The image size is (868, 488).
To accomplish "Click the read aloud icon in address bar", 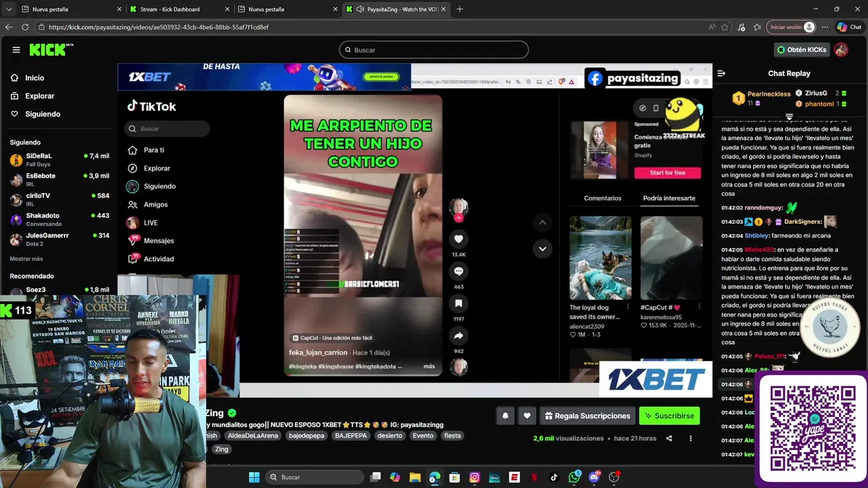I will pos(711,27).
